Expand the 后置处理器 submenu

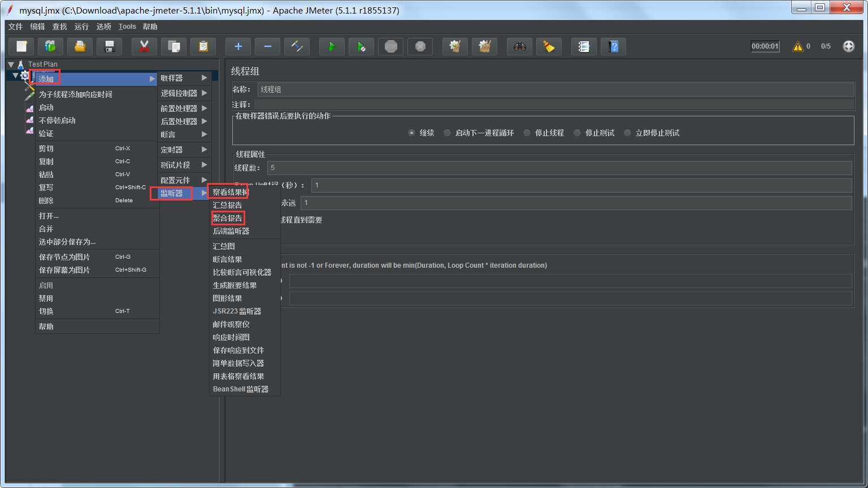(184, 121)
